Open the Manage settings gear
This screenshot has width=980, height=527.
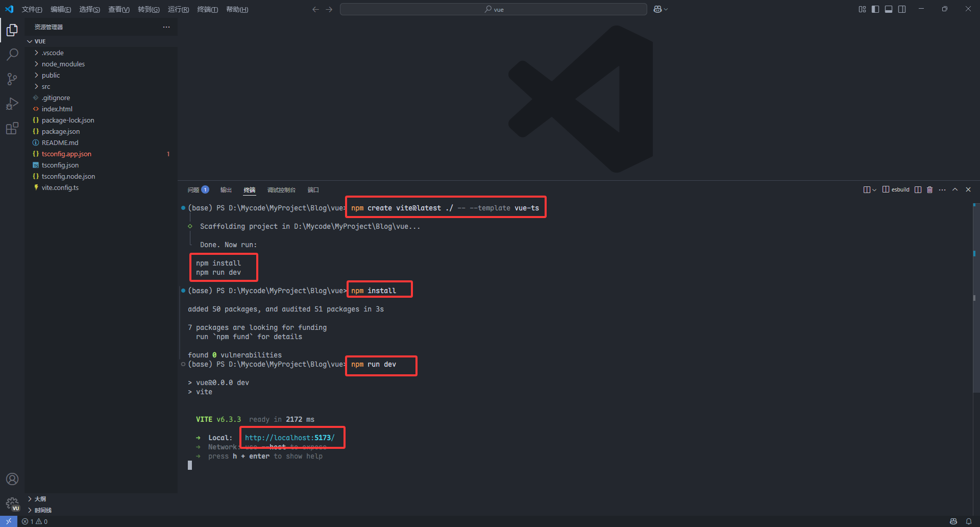point(12,504)
